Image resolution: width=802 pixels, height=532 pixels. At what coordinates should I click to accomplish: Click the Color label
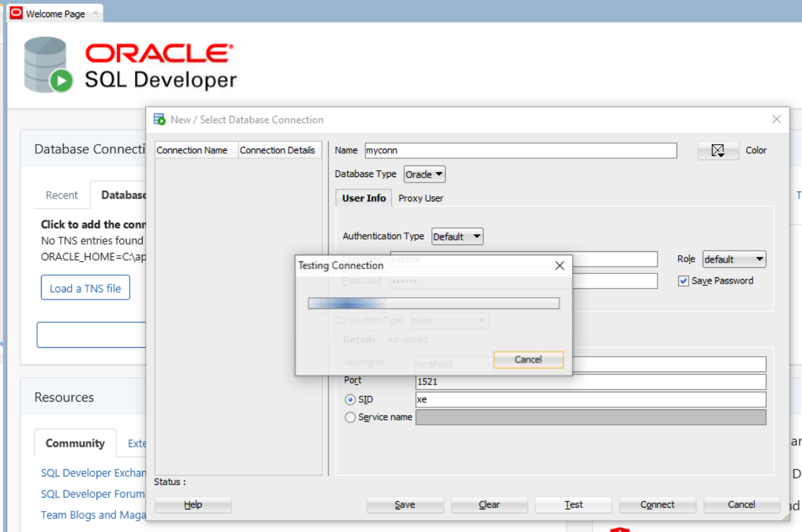click(756, 150)
